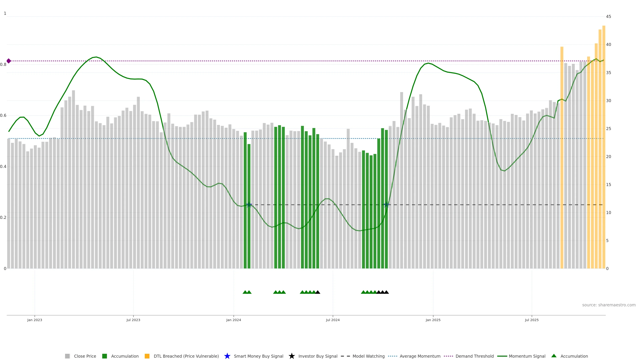Click the green Accumulation triangle legend icon
This screenshot has width=644, height=362.
click(554, 356)
